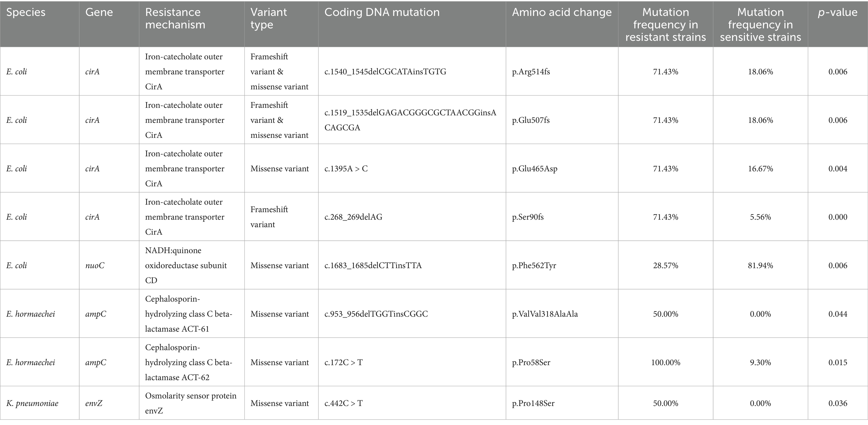Select the envZ gene cell
The height and width of the screenshot is (425, 868).
[94, 403]
